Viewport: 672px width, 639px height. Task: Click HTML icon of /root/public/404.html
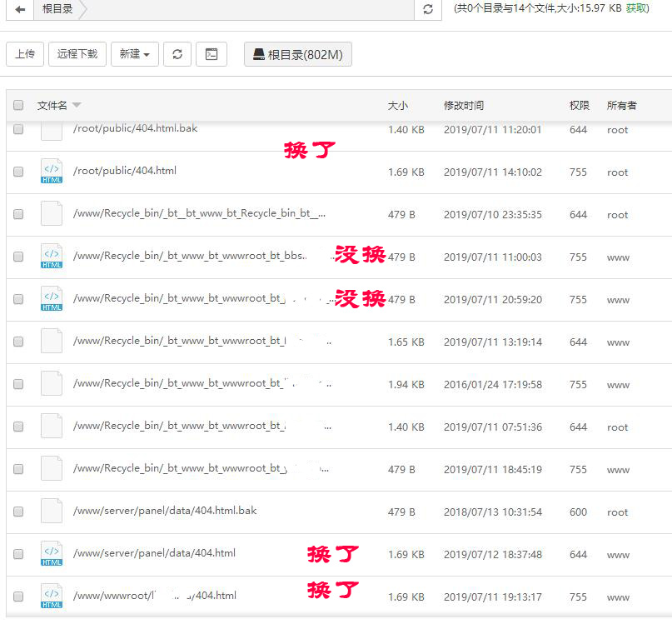pyautogui.click(x=52, y=172)
